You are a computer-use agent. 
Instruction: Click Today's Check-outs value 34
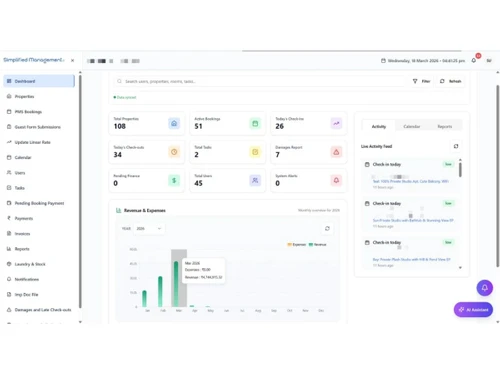pyautogui.click(x=117, y=155)
